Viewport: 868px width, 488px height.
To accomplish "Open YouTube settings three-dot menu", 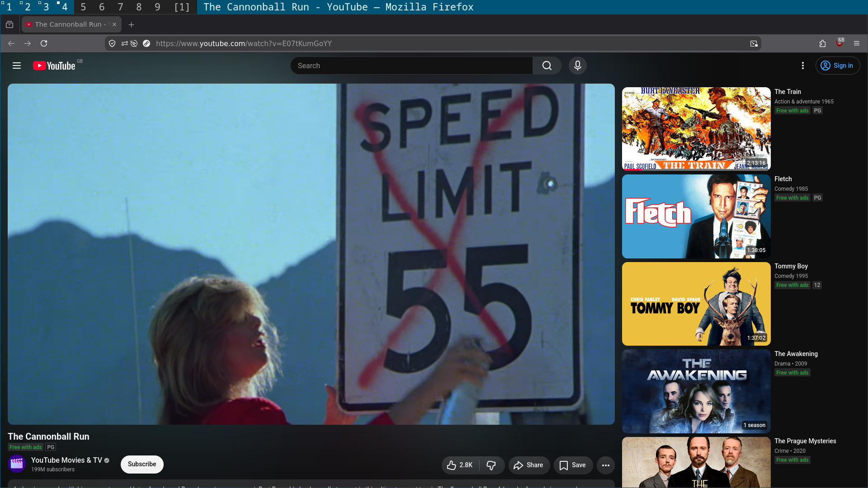I will click(x=803, y=66).
